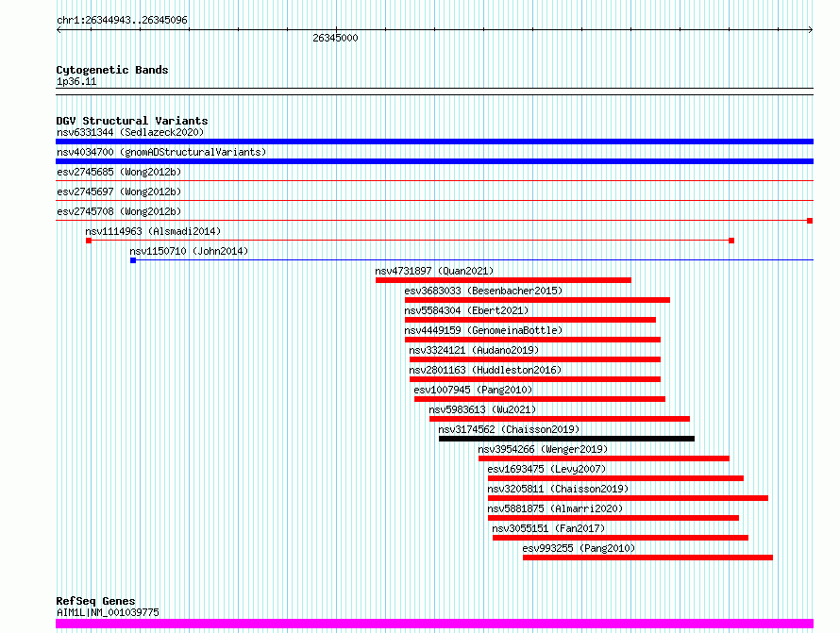
Task: Click the right arrow of the ruler
Action: (x=811, y=30)
